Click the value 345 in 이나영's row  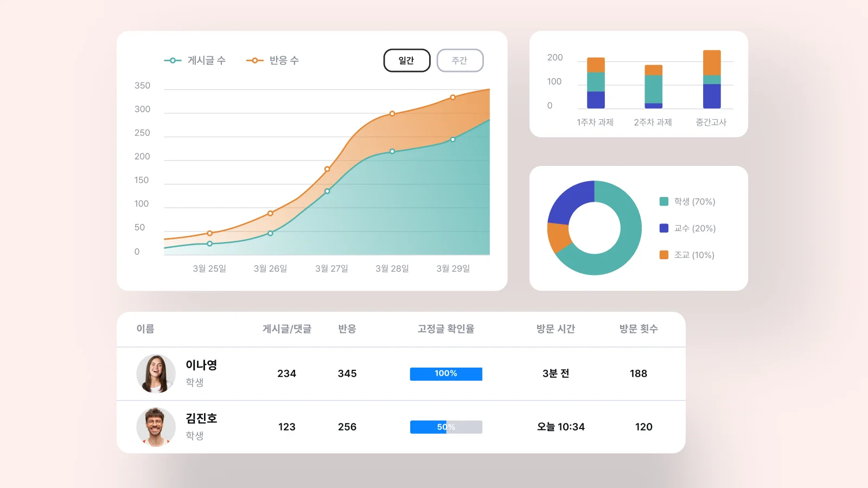pyautogui.click(x=347, y=374)
